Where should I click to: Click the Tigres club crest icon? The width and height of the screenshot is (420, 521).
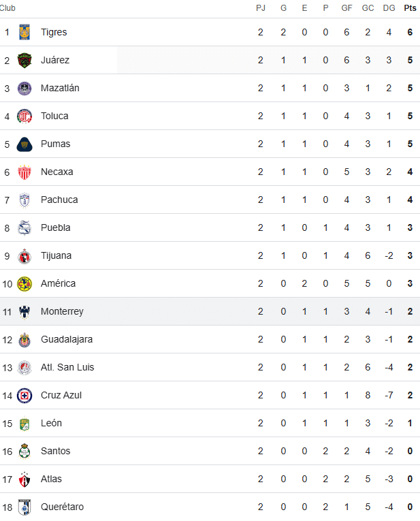point(25,32)
